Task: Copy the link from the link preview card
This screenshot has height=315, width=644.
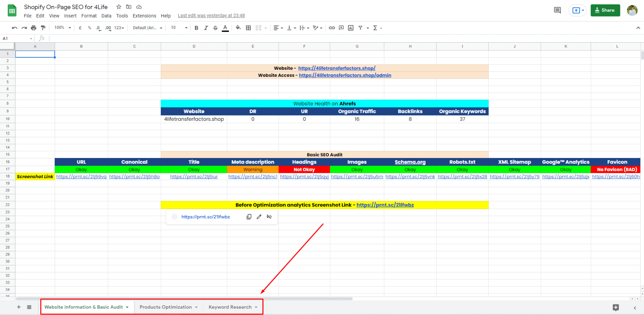Action: 249,217
